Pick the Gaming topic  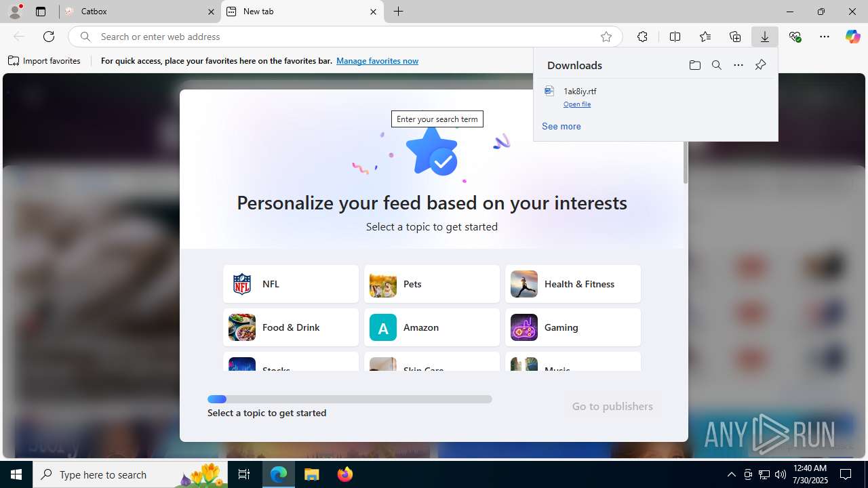[x=573, y=327]
